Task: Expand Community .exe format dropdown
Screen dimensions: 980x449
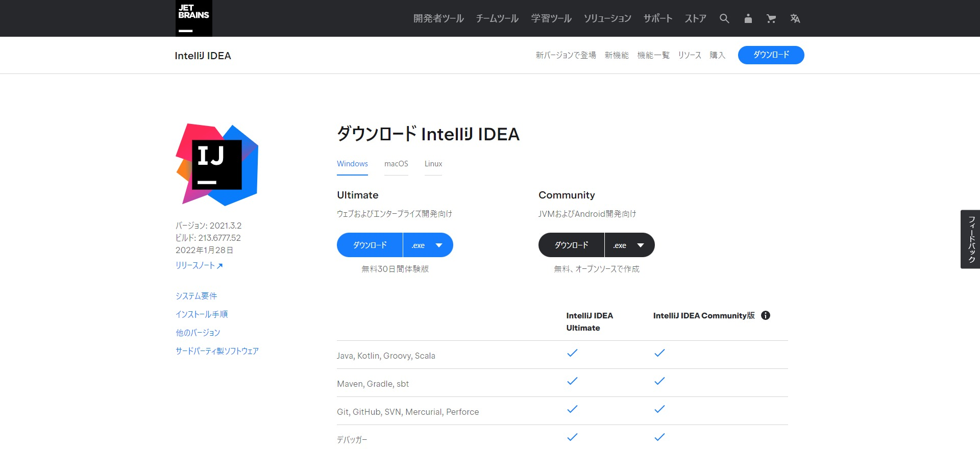Action: coord(630,245)
